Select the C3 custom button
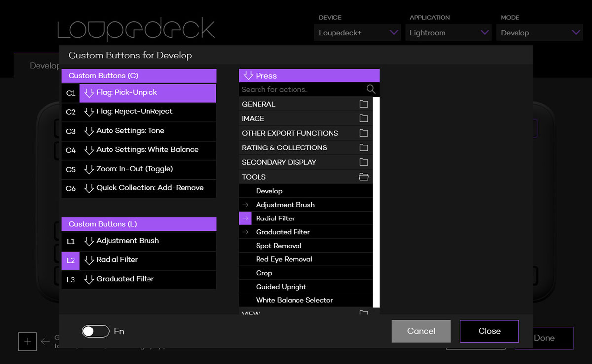592x364 pixels. tap(71, 131)
